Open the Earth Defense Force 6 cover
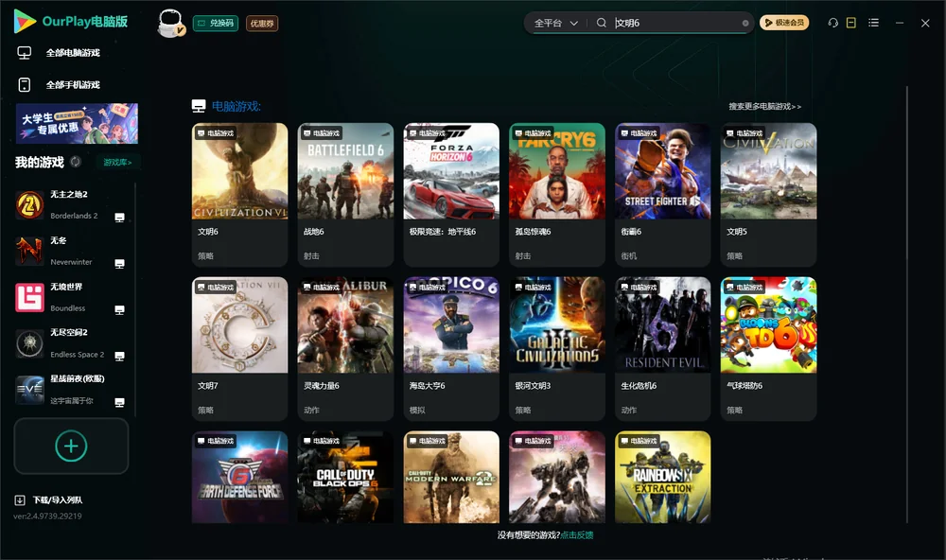This screenshot has width=946, height=560. 239,477
